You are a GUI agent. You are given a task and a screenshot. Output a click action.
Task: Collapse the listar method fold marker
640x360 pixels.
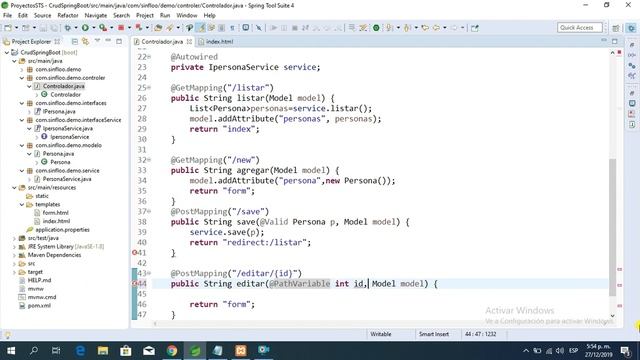point(149,87)
